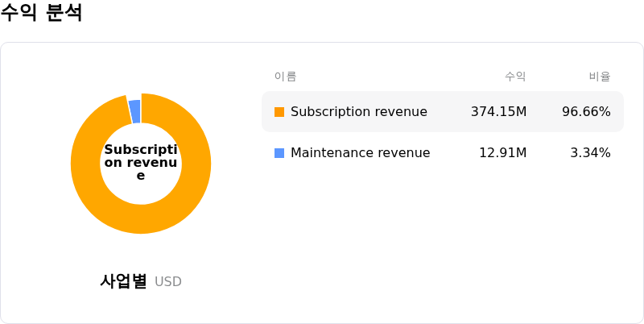Click the 374.15M revenue value
This screenshot has width=644, height=324.
498,112
